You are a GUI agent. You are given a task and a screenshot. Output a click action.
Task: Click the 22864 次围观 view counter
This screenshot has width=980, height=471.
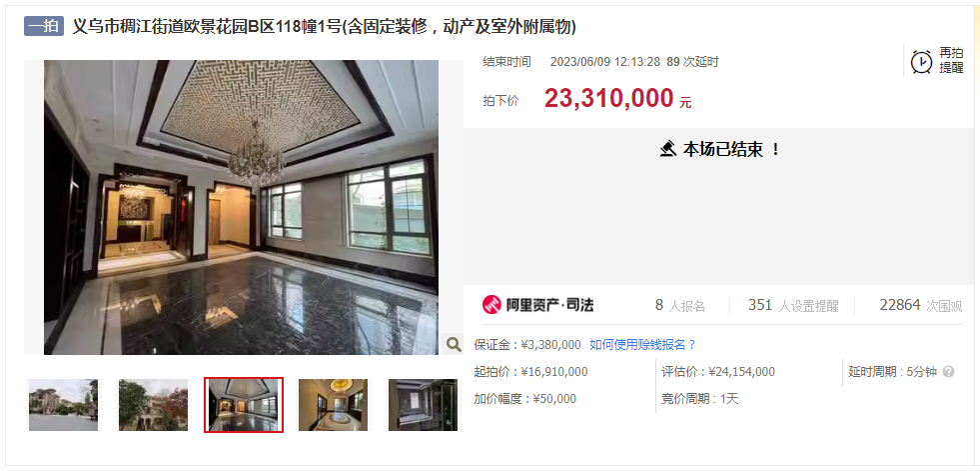pos(921,305)
